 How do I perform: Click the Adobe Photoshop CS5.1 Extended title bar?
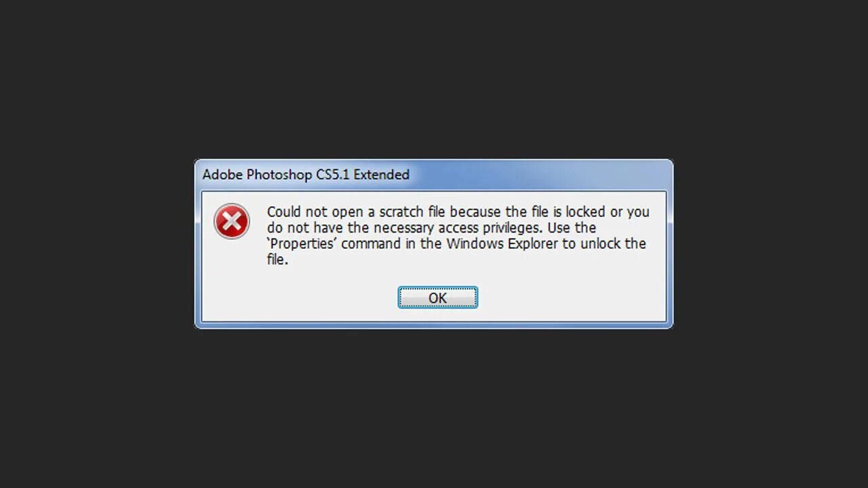tap(434, 175)
